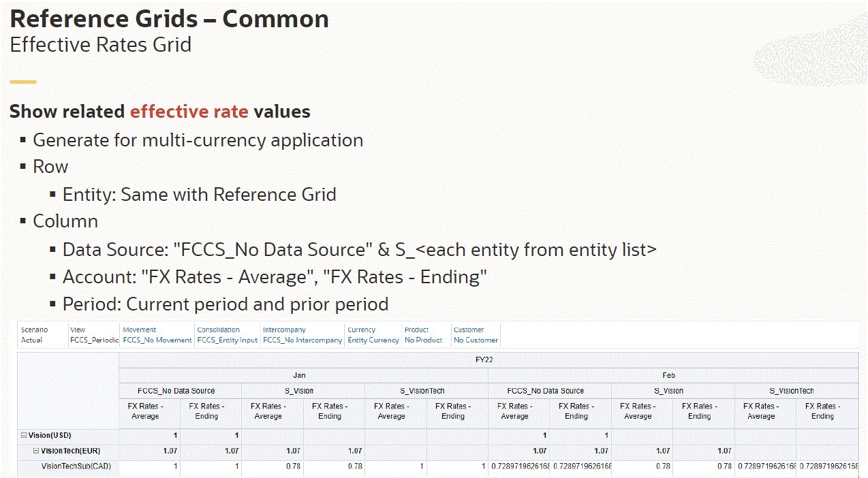Click Vision(USD) Feb No Data Source Ending cell

pyautogui.click(x=580, y=435)
